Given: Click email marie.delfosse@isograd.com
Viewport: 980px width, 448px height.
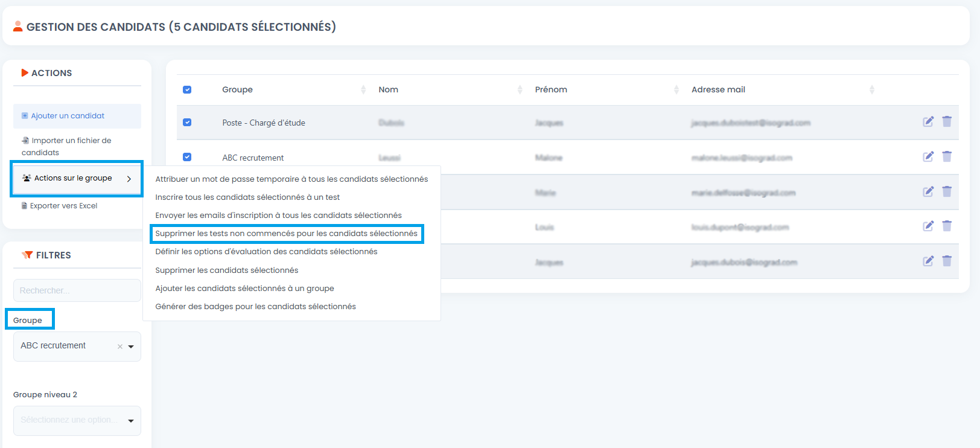Looking at the screenshot, I should pos(743,193).
